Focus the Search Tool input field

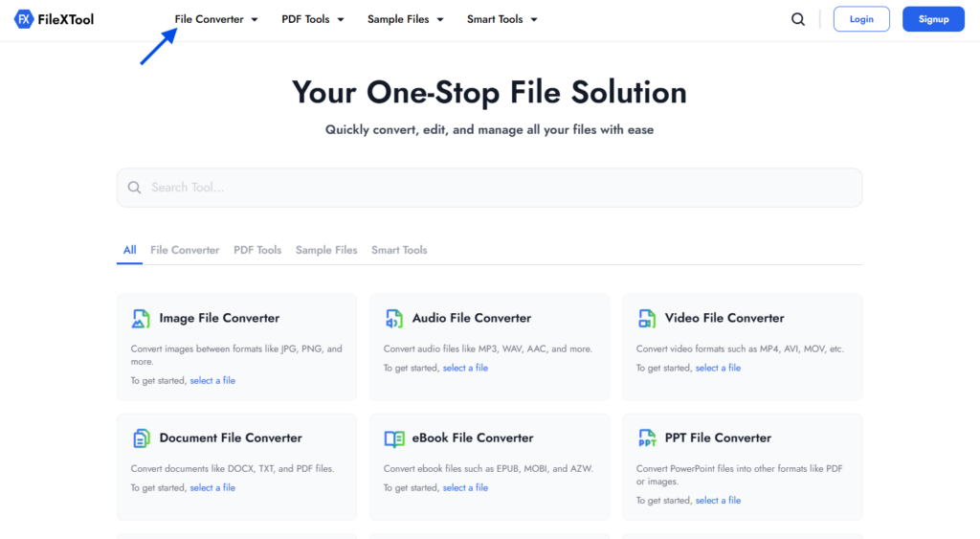coord(489,188)
